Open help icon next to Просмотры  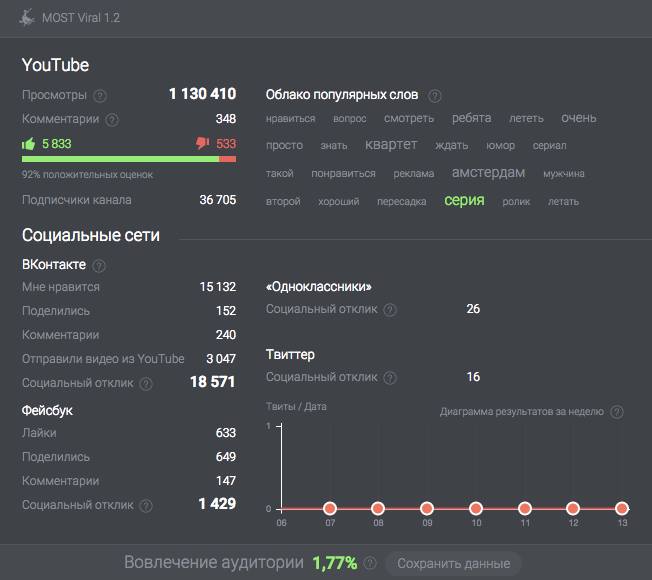point(100,96)
